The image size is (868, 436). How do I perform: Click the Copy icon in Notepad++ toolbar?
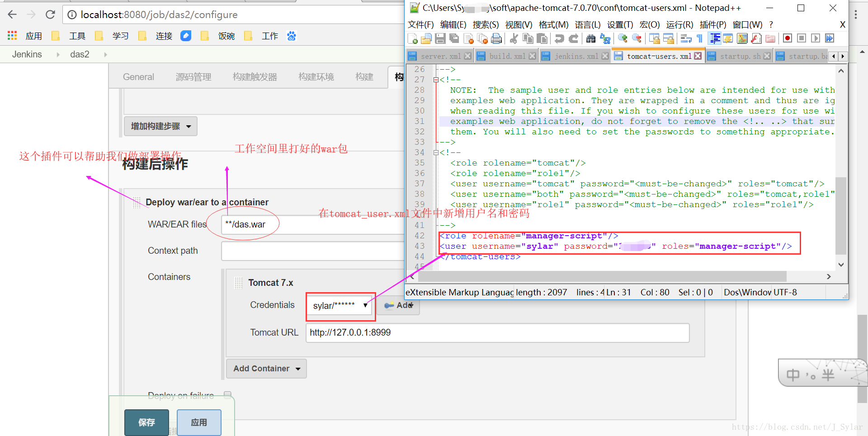[528, 38]
